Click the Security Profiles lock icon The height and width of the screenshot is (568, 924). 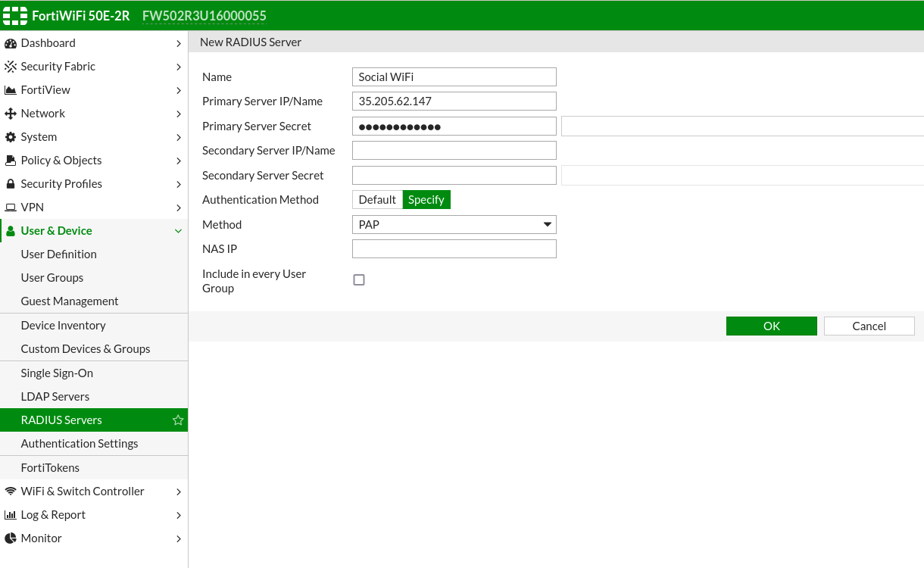coord(11,184)
